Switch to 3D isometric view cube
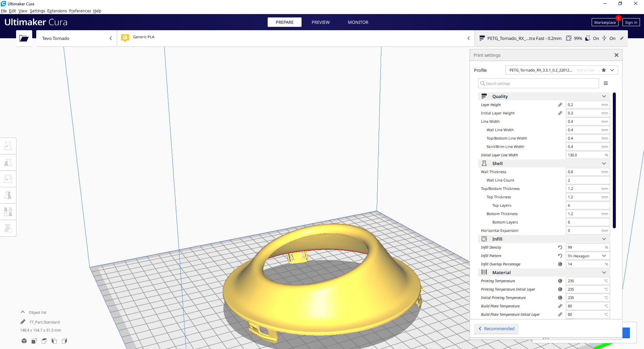This screenshot has width=644, height=349. 24,341
